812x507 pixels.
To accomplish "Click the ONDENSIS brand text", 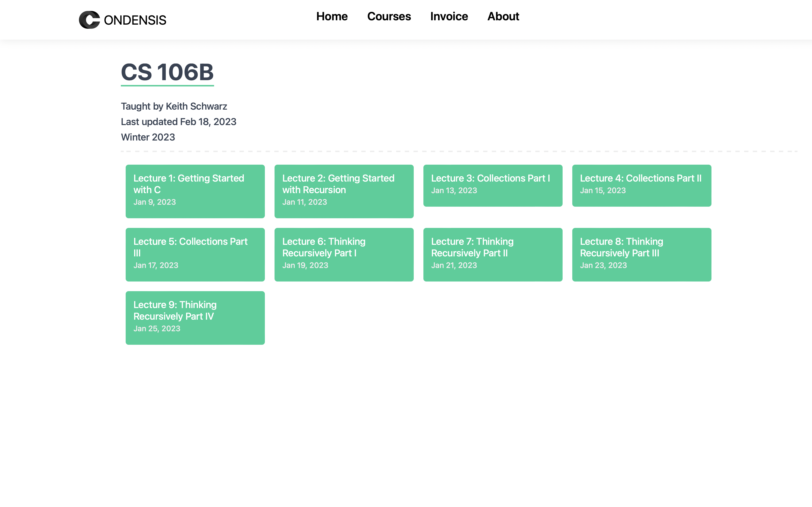I will click(x=135, y=20).
